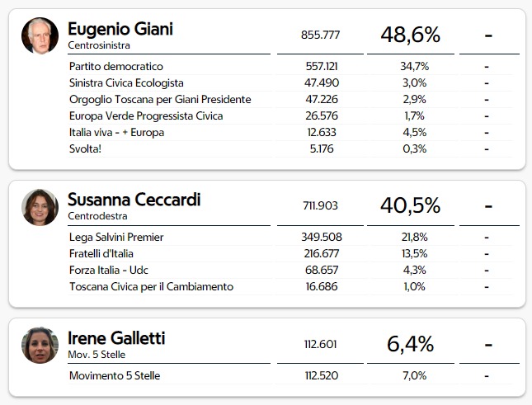The height and width of the screenshot is (405, 532).
Task: Click the Centrosinistra coalition label
Action: coord(99,45)
